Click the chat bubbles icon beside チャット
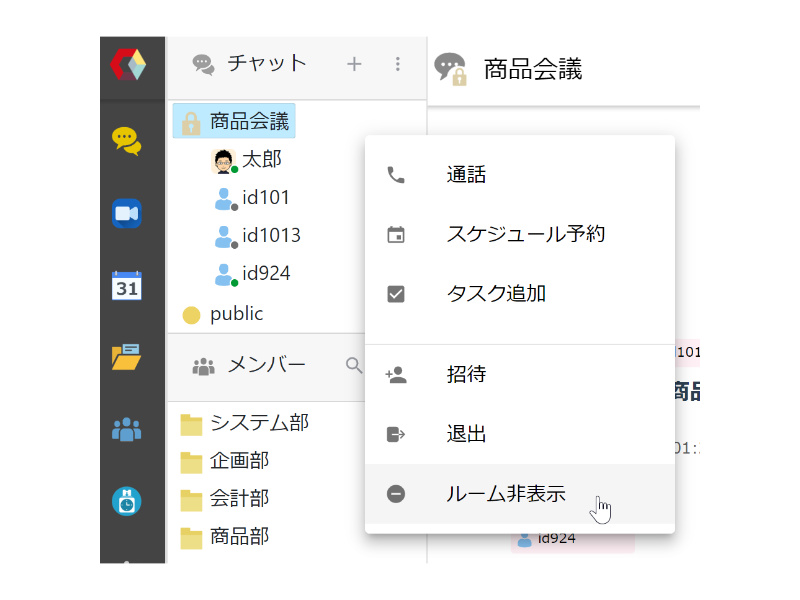Viewport: 800px width, 600px height. point(203,65)
